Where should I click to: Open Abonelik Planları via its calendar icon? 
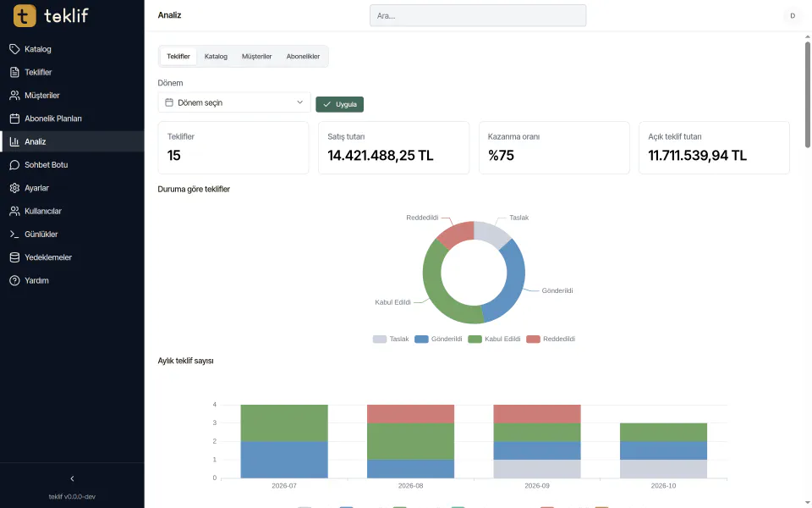tap(14, 119)
